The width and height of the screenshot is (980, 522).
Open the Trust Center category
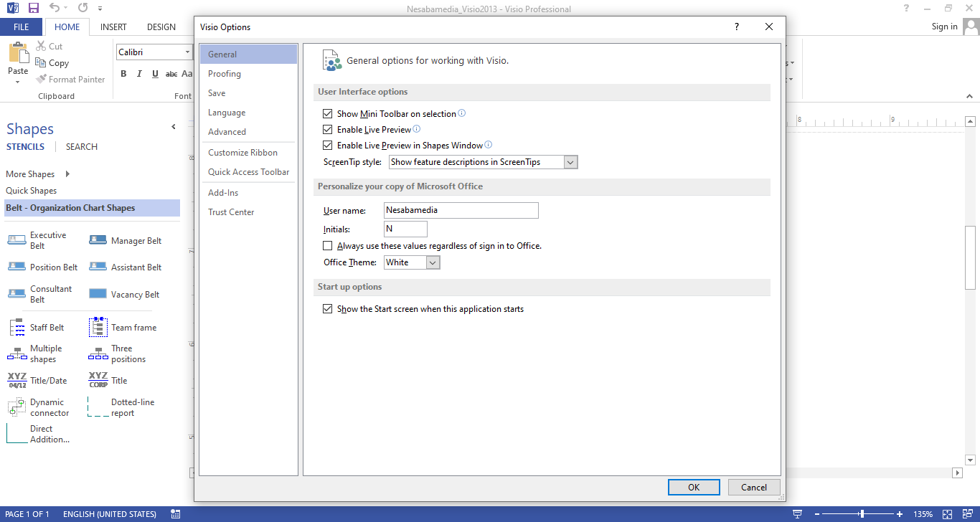(231, 212)
